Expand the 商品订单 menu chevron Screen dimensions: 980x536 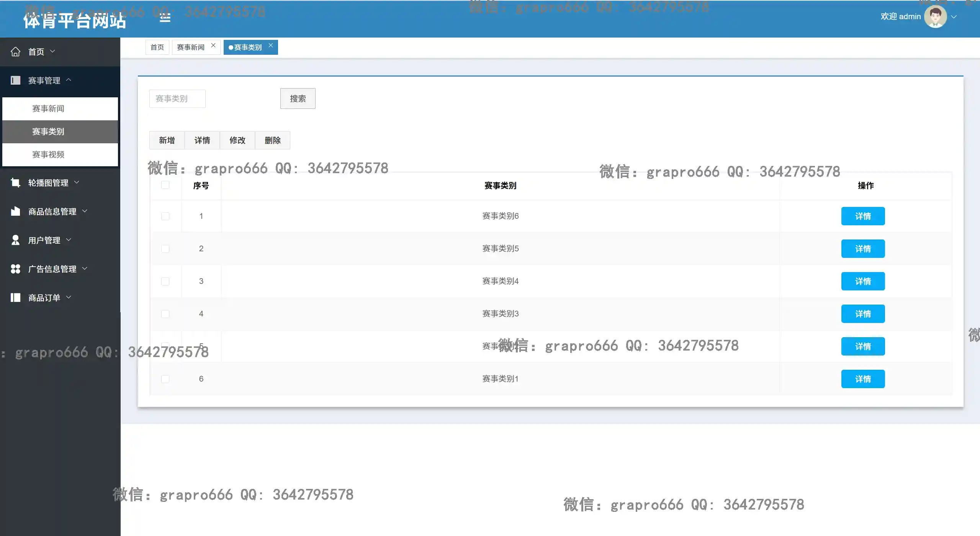pyautogui.click(x=69, y=297)
